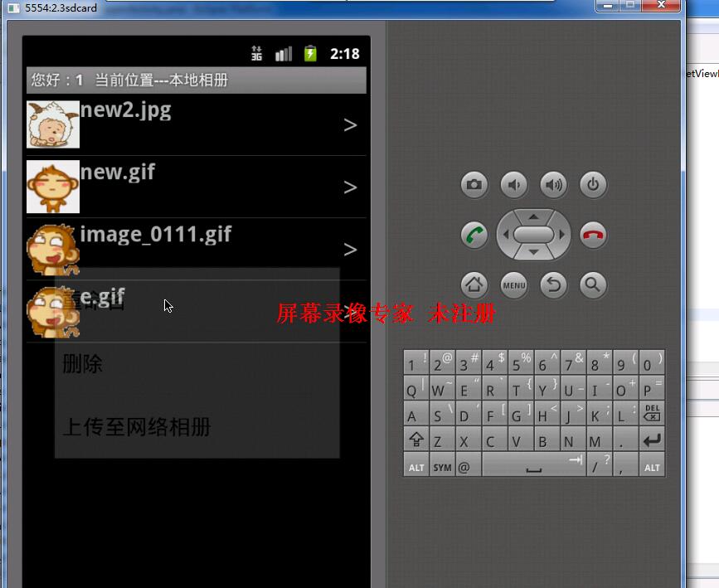This screenshot has height=588, width=719.
Task: Click the emulator camera button
Action: pyautogui.click(x=474, y=185)
